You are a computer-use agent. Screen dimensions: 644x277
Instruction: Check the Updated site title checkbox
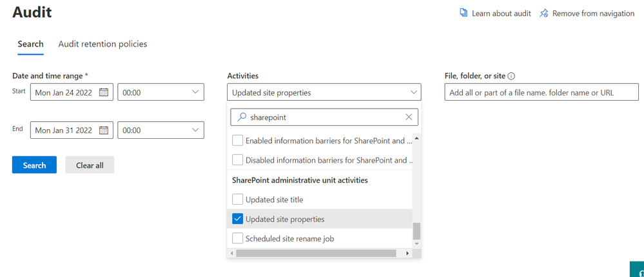point(238,200)
